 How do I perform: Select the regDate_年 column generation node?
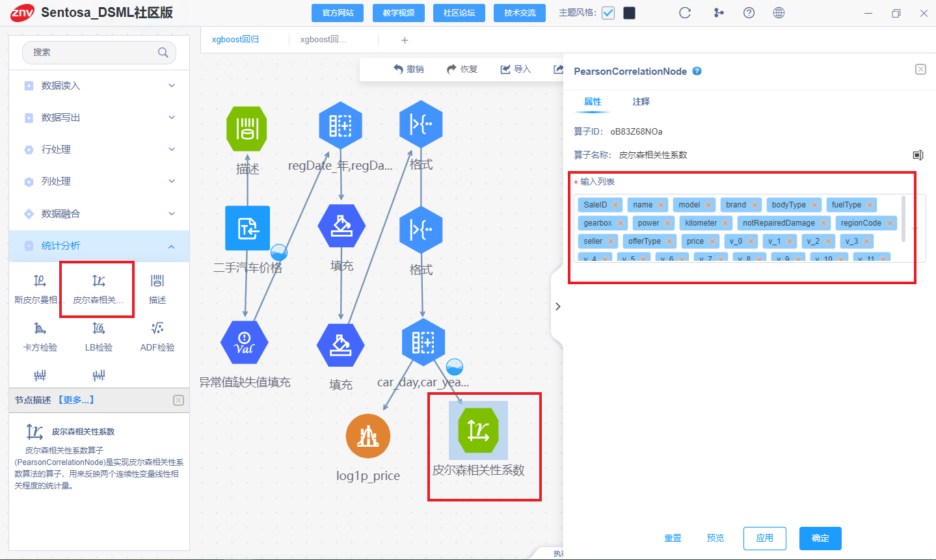click(x=340, y=125)
